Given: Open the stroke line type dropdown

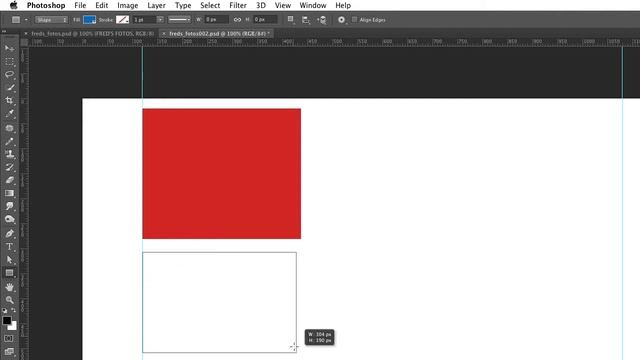Looking at the screenshot, I should (179, 20).
